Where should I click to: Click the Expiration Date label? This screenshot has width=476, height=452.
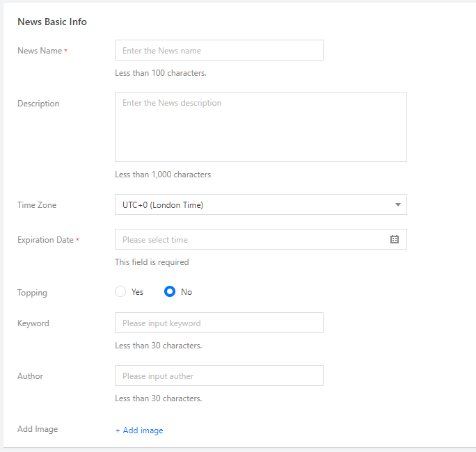45,240
